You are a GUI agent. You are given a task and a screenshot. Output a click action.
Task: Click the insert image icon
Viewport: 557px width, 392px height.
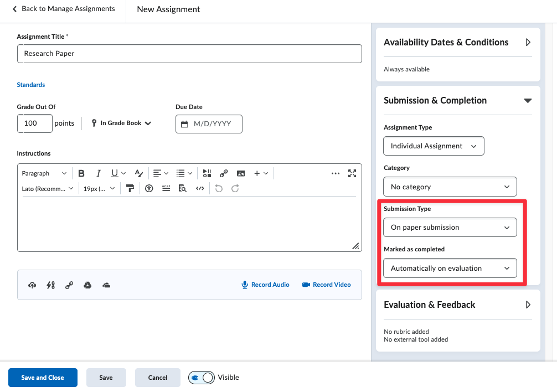point(240,173)
